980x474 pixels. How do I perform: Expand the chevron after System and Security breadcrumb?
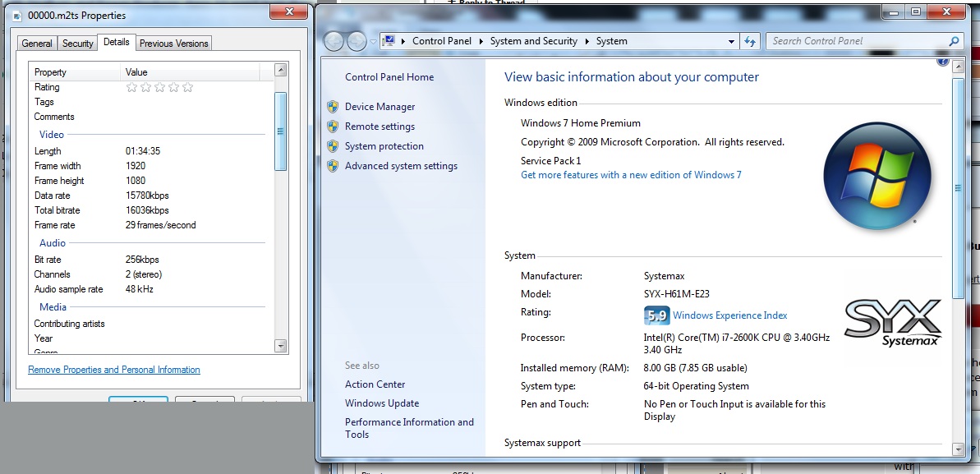click(x=587, y=41)
